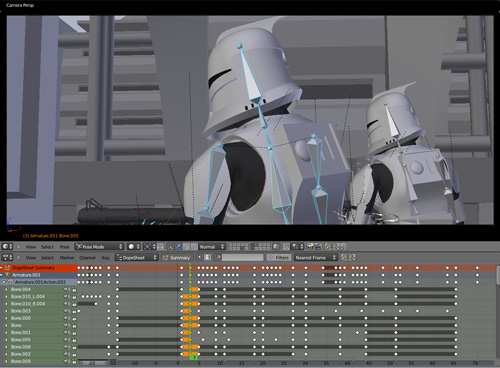This screenshot has width=500, height=368.
Task: Click the paste pose icon
Action: click(x=336, y=247)
